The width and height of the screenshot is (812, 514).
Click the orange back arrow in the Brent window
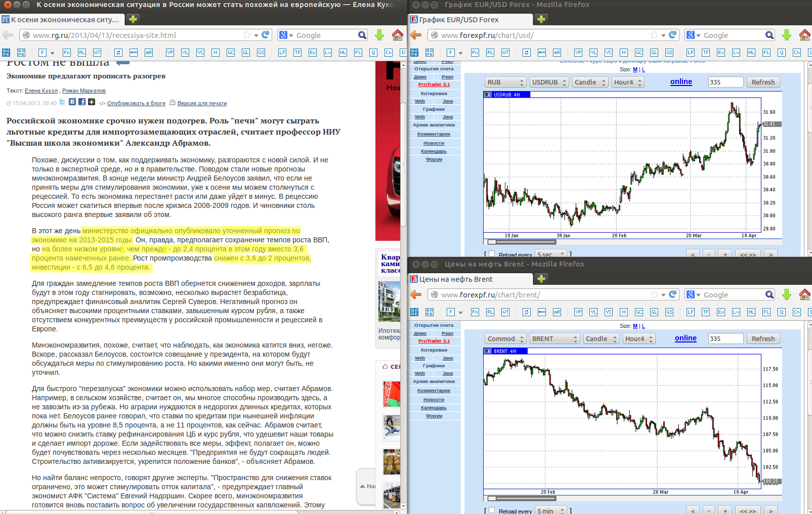pos(416,294)
